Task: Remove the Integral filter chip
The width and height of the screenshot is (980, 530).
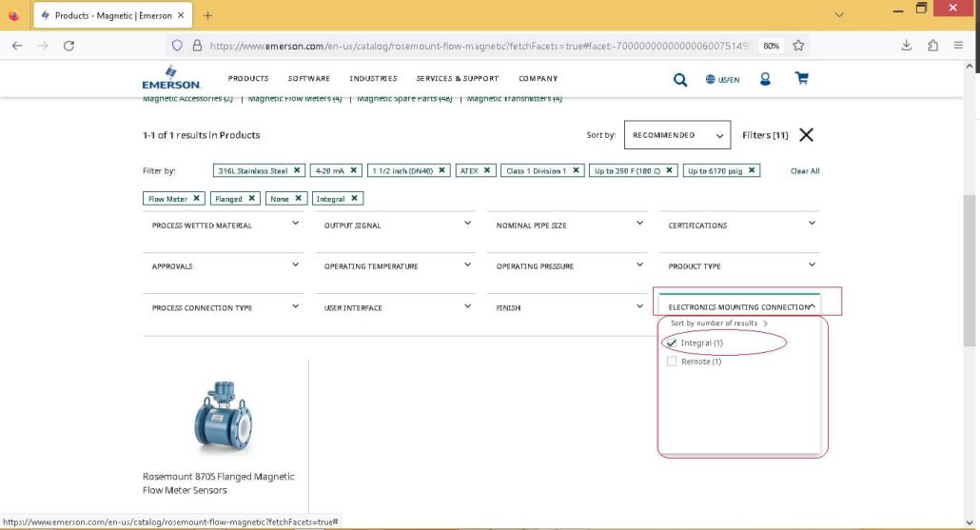Action: pyautogui.click(x=354, y=198)
